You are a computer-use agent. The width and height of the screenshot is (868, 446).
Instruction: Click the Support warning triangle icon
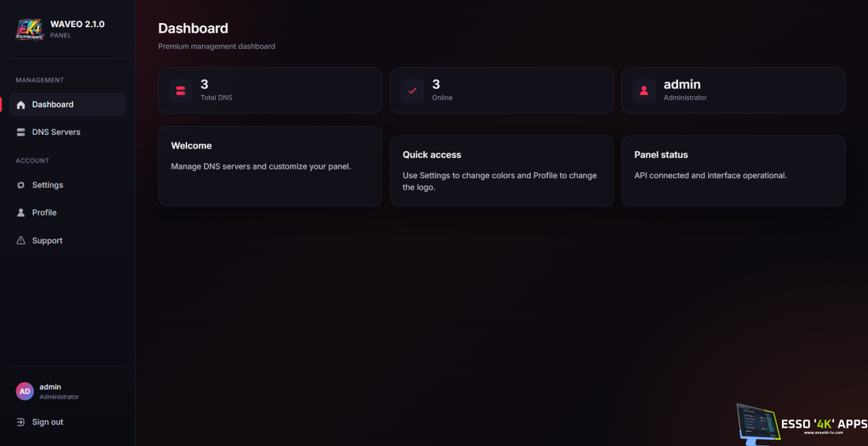pos(20,241)
